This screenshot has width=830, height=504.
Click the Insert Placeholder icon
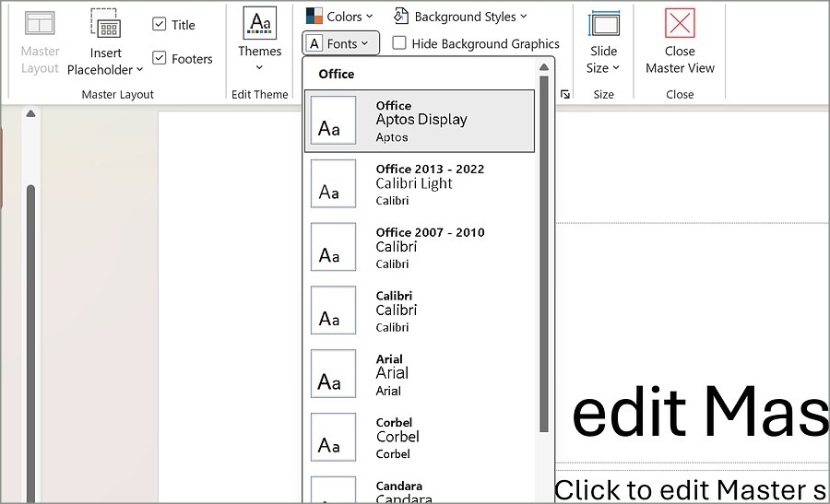105,24
